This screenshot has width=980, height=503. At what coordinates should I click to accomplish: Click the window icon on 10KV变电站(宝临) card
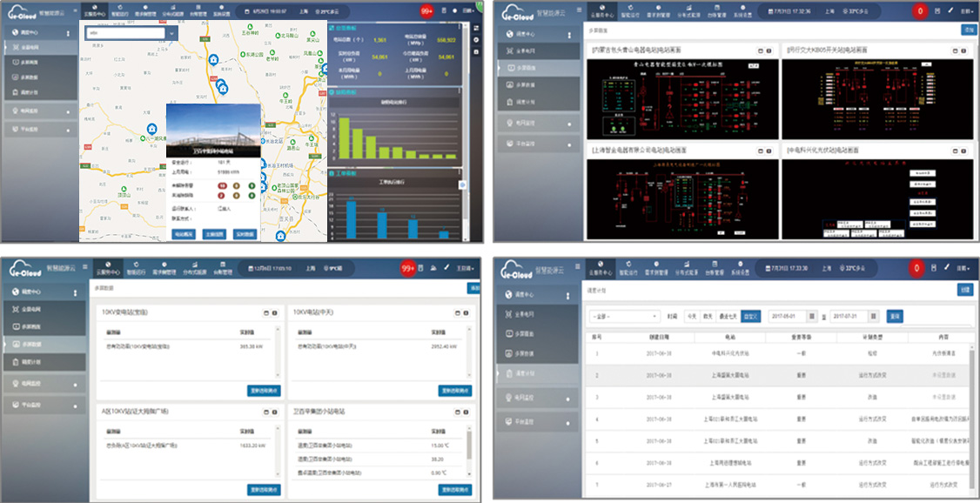click(265, 312)
